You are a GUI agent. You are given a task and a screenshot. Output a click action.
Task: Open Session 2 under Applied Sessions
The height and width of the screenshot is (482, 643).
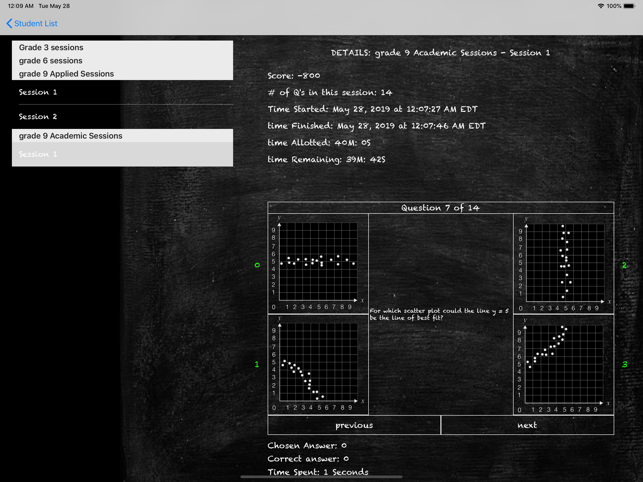[122, 117]
